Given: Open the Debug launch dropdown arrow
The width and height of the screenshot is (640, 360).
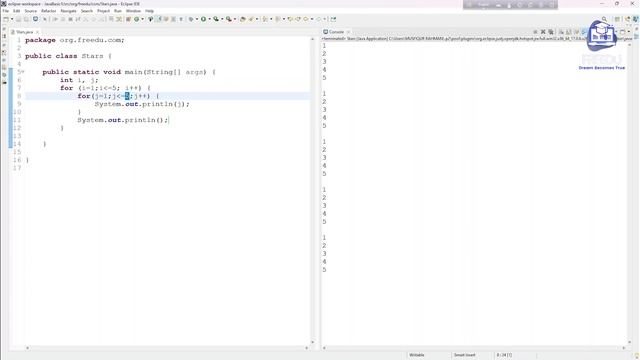Looking at the screenshot, I should [x=197, y=19].
